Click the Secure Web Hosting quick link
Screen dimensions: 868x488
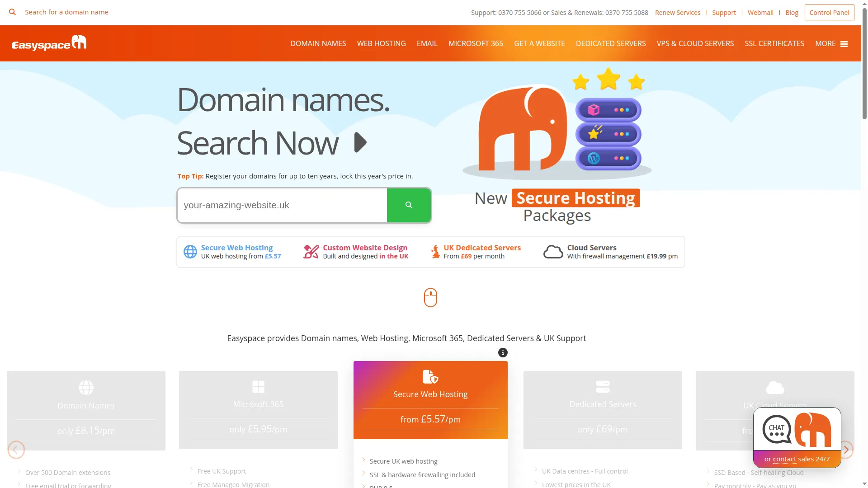(x=237, y=248)
